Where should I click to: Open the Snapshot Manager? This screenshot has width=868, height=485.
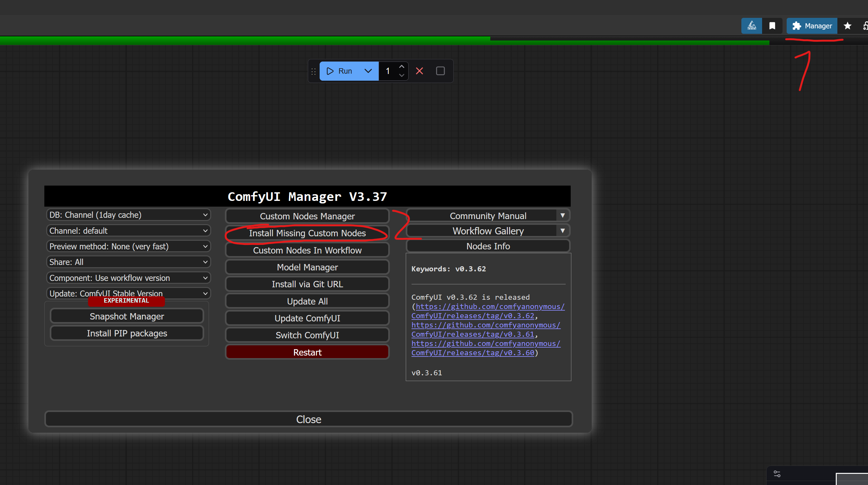pyautogui.click(x=127, y=316)
